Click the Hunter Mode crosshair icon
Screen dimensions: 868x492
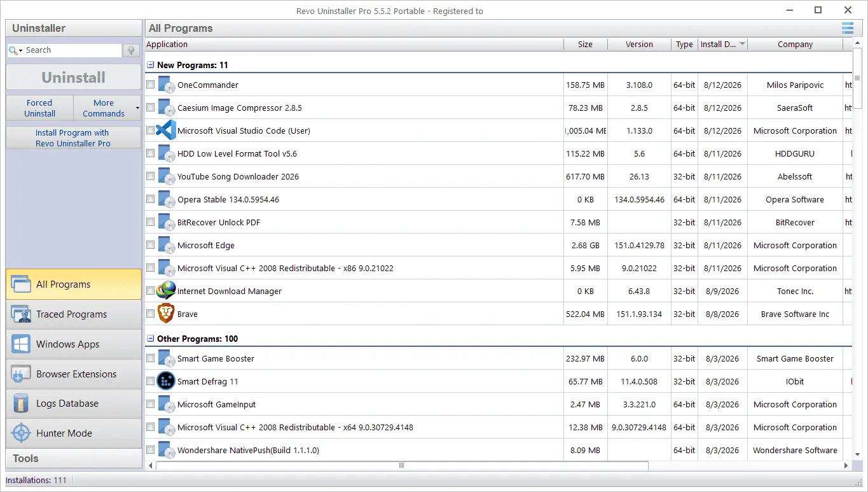click(21, 433)
